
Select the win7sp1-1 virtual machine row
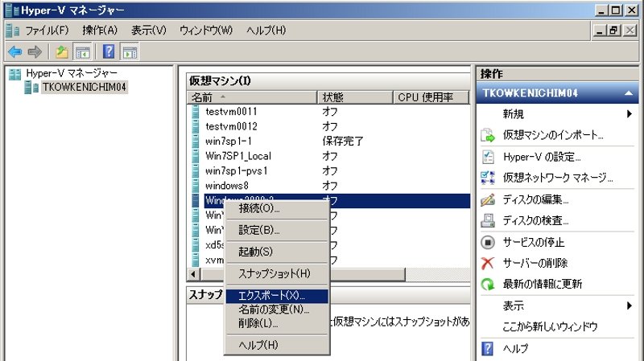(329, 142)
